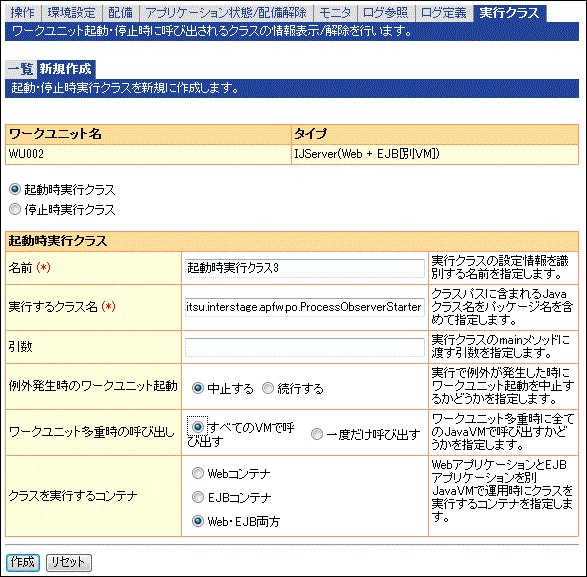The width and height of the screenshot is (587, 577).
Task: Click the 起動時実行クラス section header
Action: [x=292, y=241]
